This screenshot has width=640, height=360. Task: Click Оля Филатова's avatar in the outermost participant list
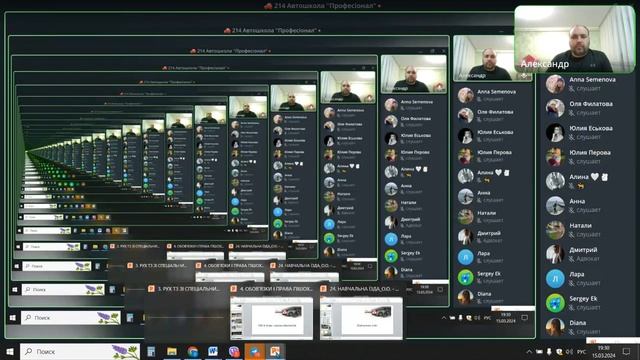click(556, 108)
